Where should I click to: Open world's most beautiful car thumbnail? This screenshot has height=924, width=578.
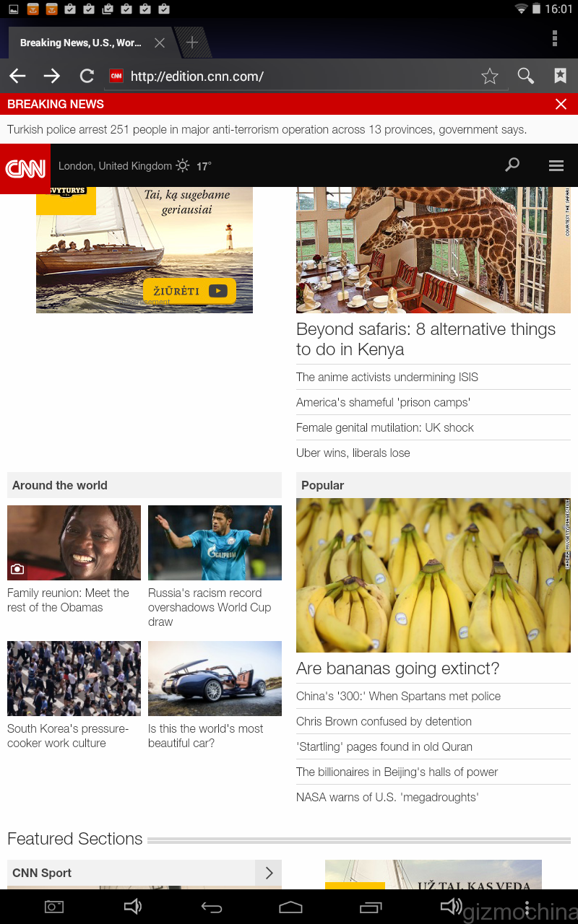(215, 679)
